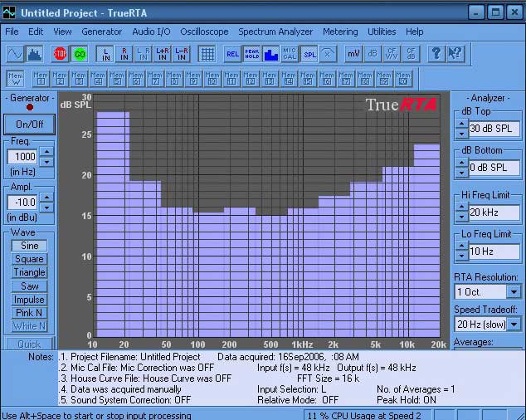The height and width of the screenshot is (420, 526).
Task: Click the red STOP button icon
Action: pos(61,54)
